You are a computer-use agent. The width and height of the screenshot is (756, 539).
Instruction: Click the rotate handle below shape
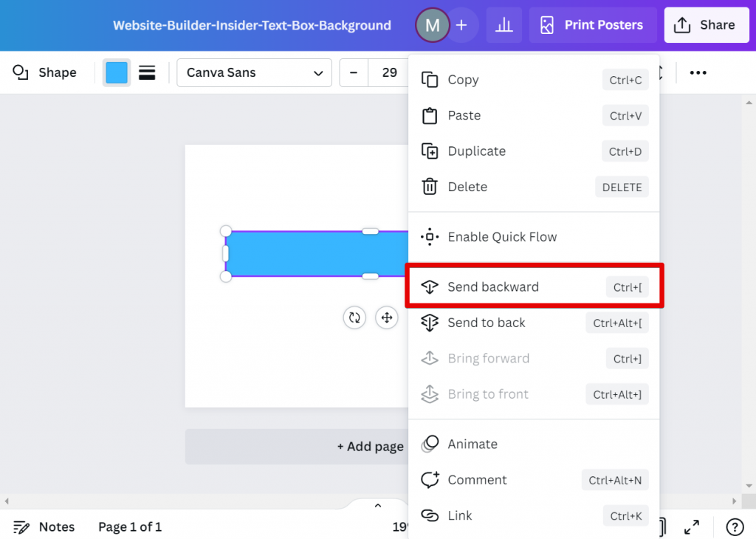354,317
